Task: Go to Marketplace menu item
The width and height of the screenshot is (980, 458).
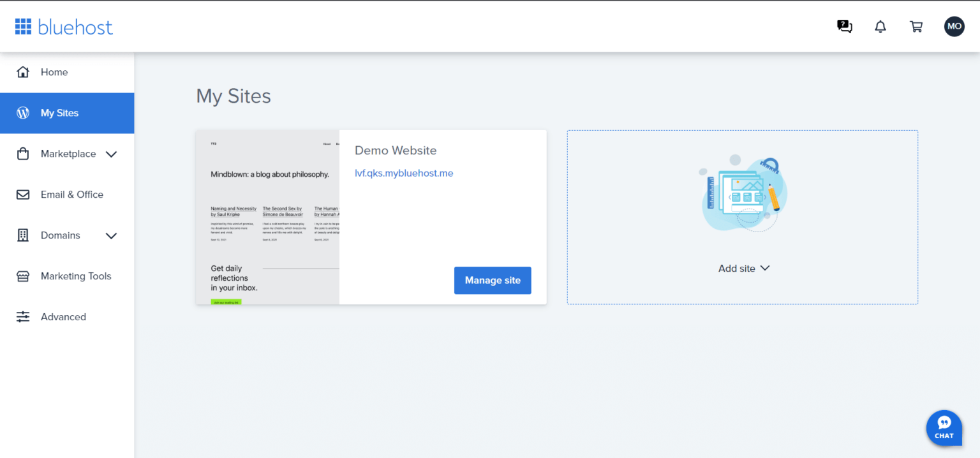Action: (68, 154)
